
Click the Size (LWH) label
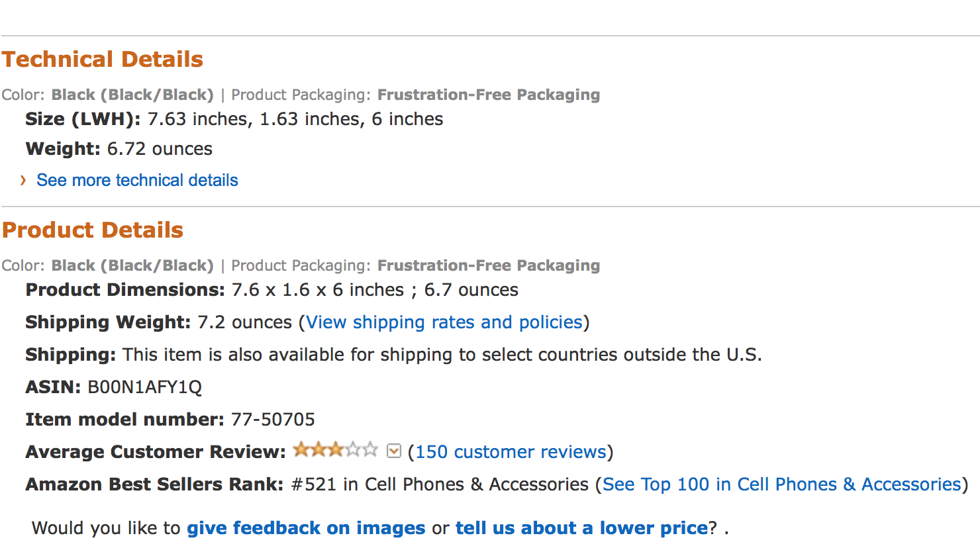[x=83, y=119]
